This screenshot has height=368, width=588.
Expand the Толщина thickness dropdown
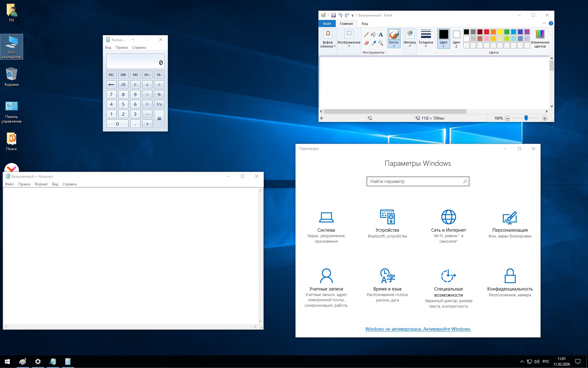pos(425,38)
